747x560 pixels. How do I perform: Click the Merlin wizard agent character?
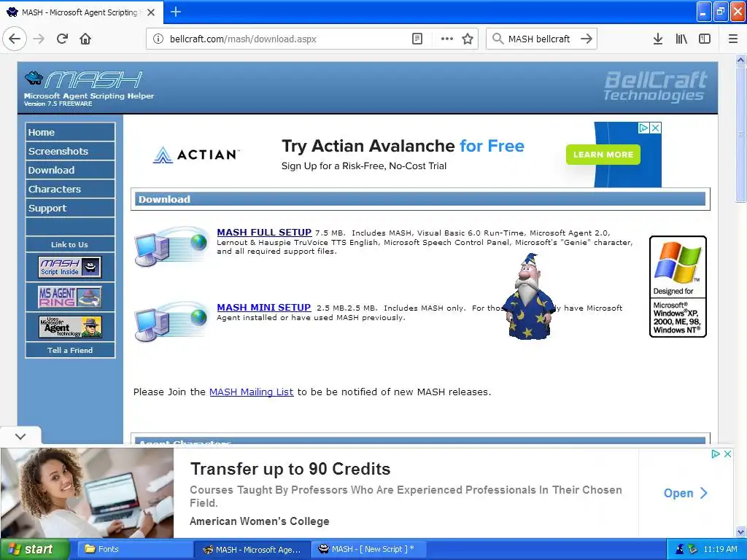pyautogui.click(x=529, y=296)
